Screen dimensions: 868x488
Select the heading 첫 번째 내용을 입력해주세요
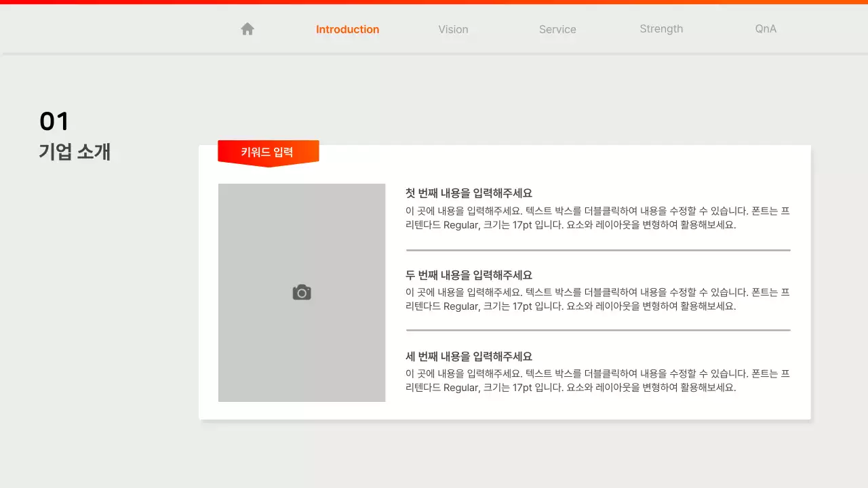(x=468, y=192)
